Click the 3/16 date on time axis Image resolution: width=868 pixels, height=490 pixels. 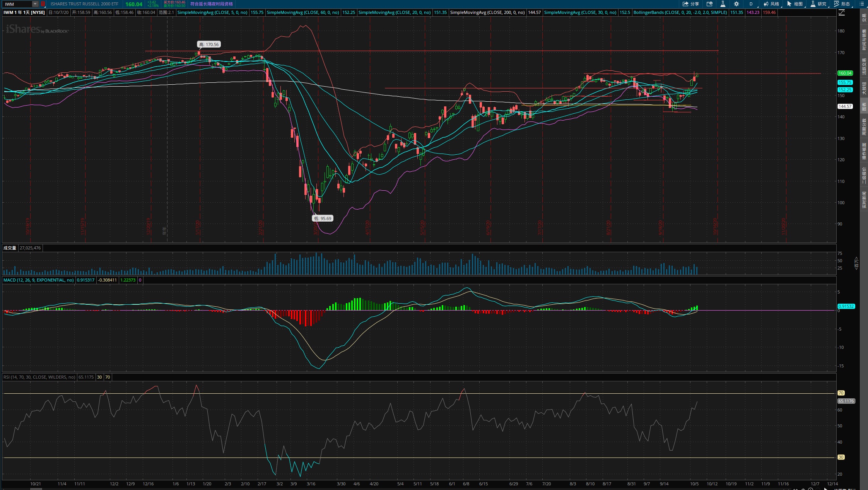tap(311, 484)
